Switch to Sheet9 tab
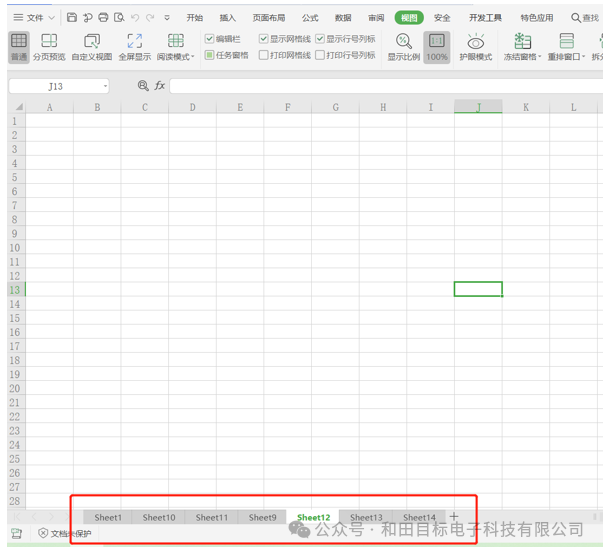Viewport: 603px width, 553px height. [263, 517]
